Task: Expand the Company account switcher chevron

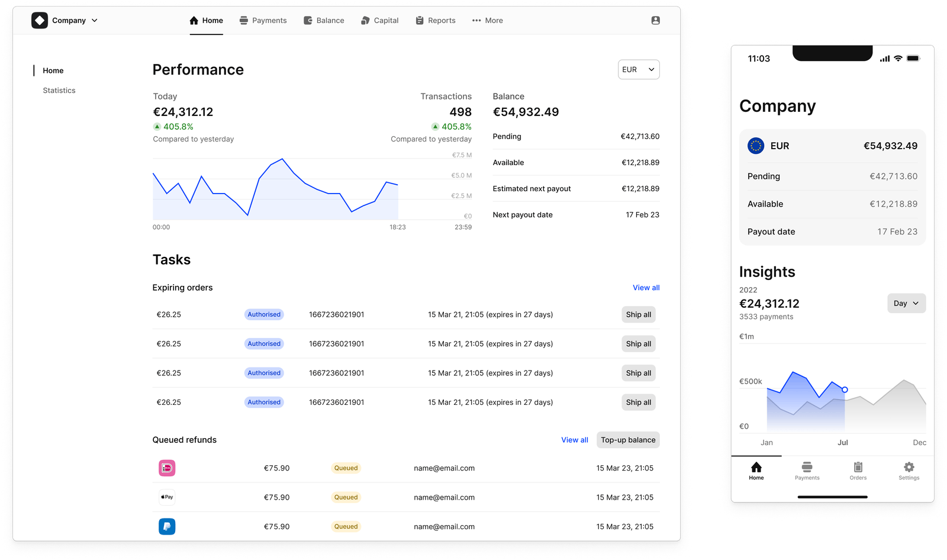Action: coord(95,20)
